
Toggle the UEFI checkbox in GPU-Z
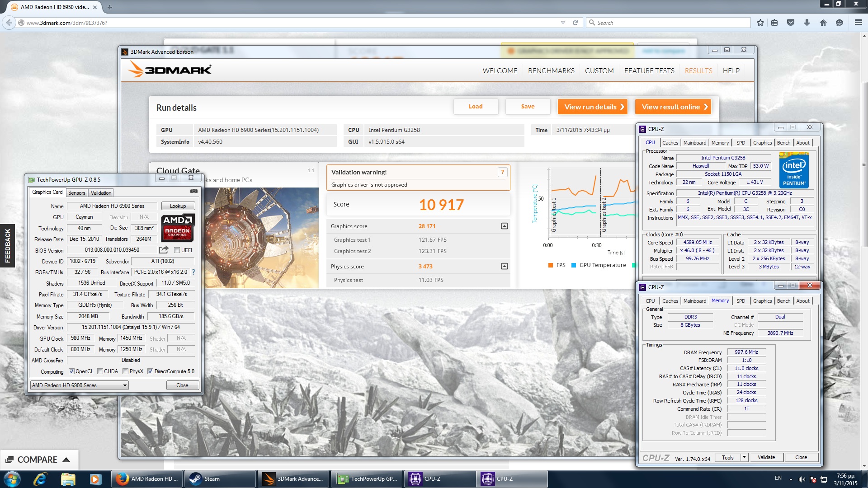click(177, 250)
